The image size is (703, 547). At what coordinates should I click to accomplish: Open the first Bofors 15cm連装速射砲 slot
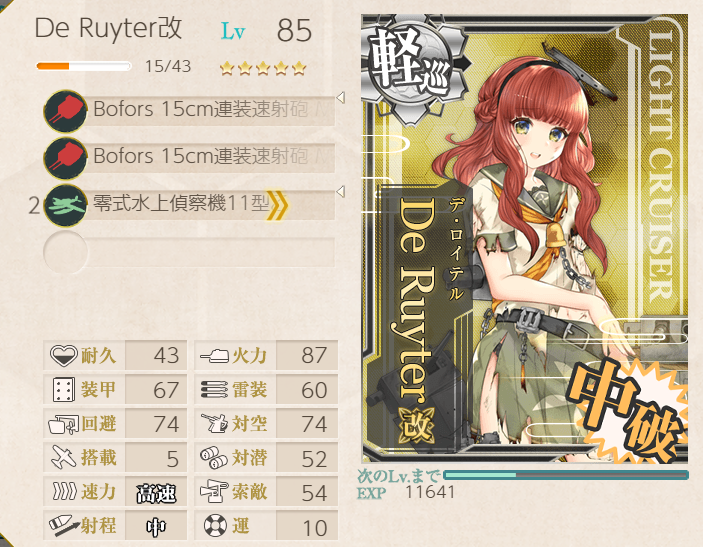[x=189, y=111]
